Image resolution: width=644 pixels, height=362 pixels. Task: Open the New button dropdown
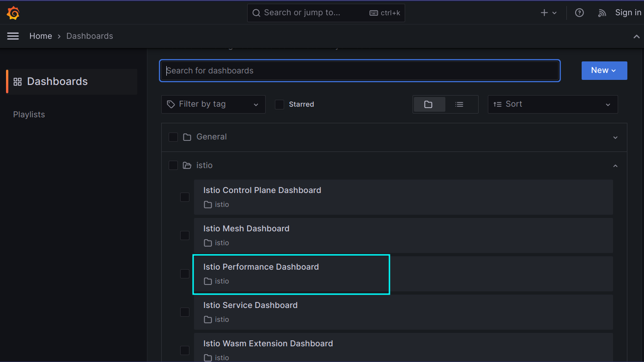(x=604, y=70)
